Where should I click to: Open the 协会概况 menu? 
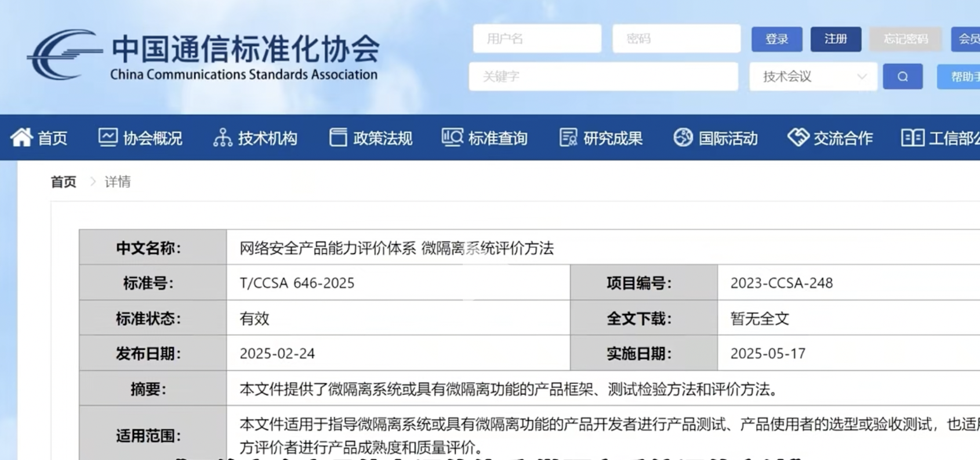[x=140, y=138]
